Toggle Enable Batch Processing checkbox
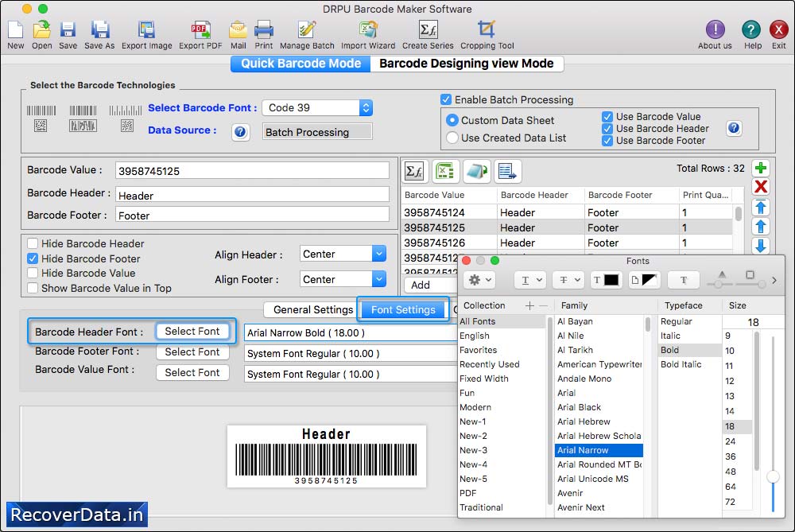Viewport: 795px width, 532px height. tap(446, 99)
